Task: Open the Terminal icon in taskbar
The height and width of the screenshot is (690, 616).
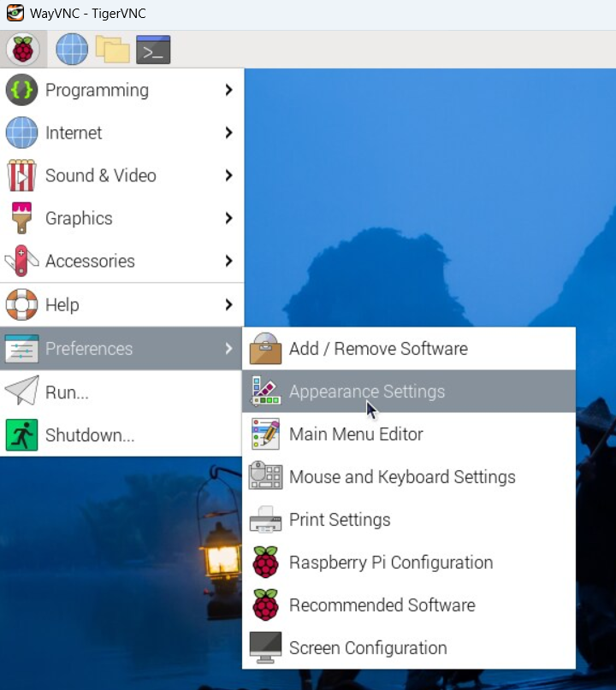Action: (x=153, y=50)
